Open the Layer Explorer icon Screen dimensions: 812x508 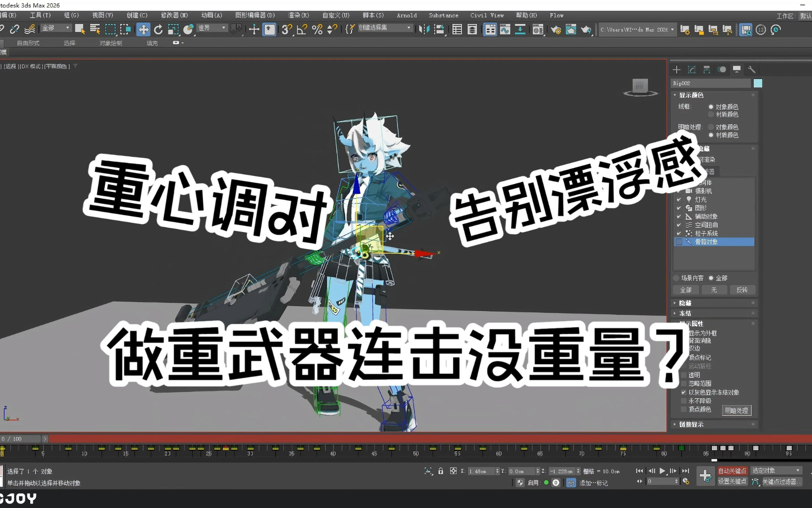click(472, 30)
